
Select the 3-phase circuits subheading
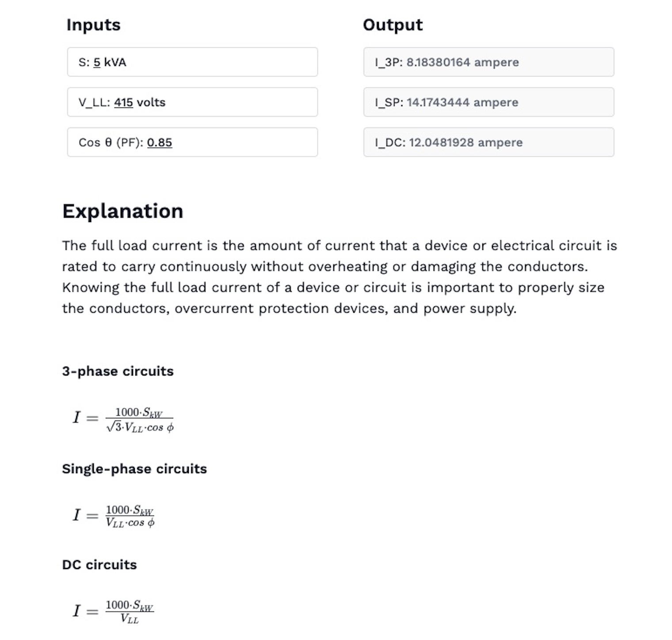118,371
